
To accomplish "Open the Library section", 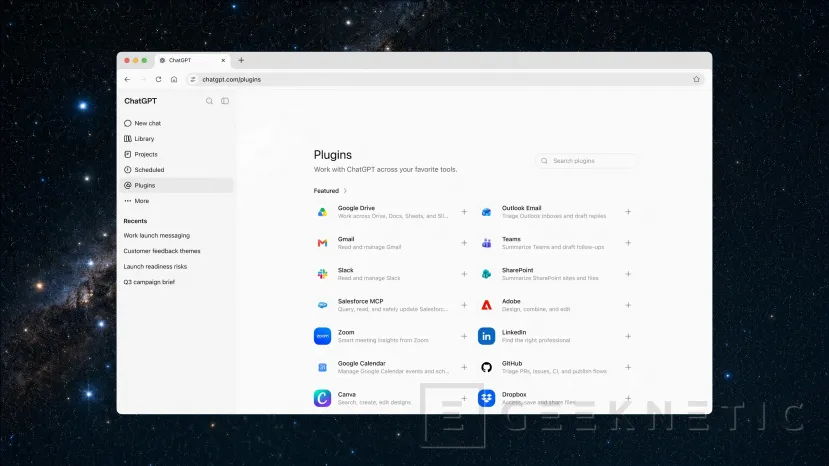I will pyautogui.click(x=177, y=139).
